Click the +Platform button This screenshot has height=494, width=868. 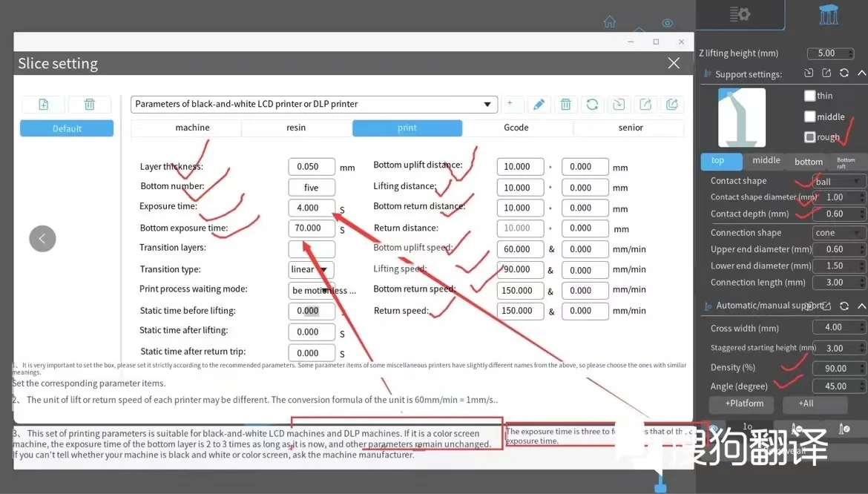click(x=741, y=404)
